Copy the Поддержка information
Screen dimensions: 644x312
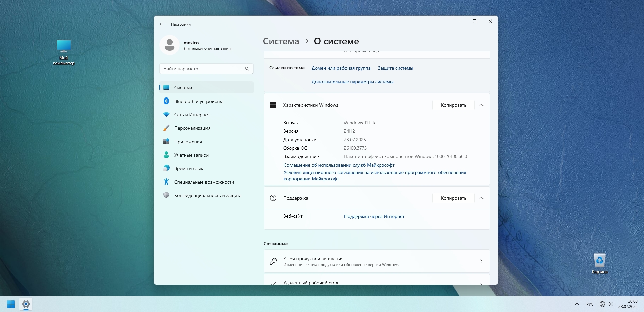coord(453,198)
